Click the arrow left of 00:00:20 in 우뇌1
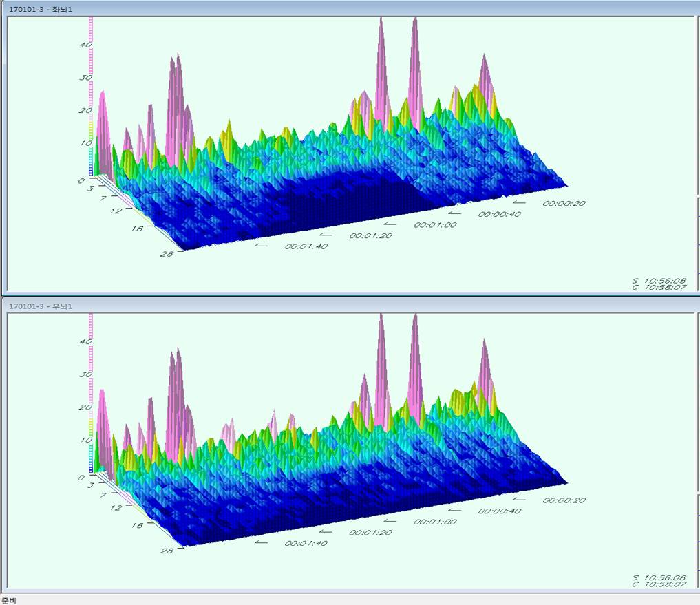700x605 pixels. click(519, 498)
